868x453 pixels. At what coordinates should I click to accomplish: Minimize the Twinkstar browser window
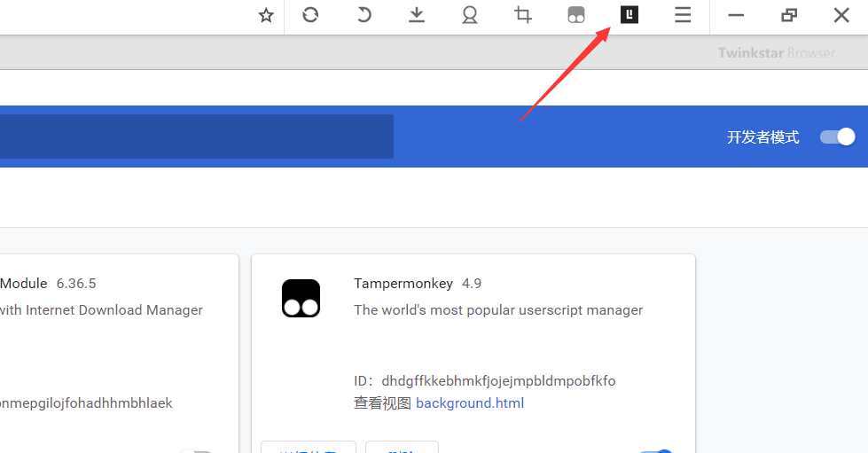coord(736,15)
